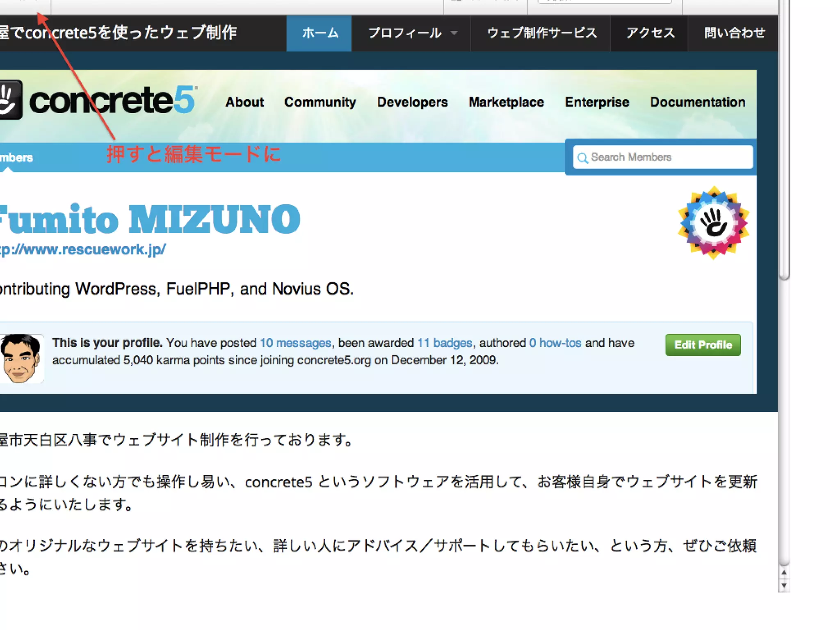This screenshot has height=630, width=840.
Task: Click the cartoon face profile avatar
Action: tap(21, 359)
